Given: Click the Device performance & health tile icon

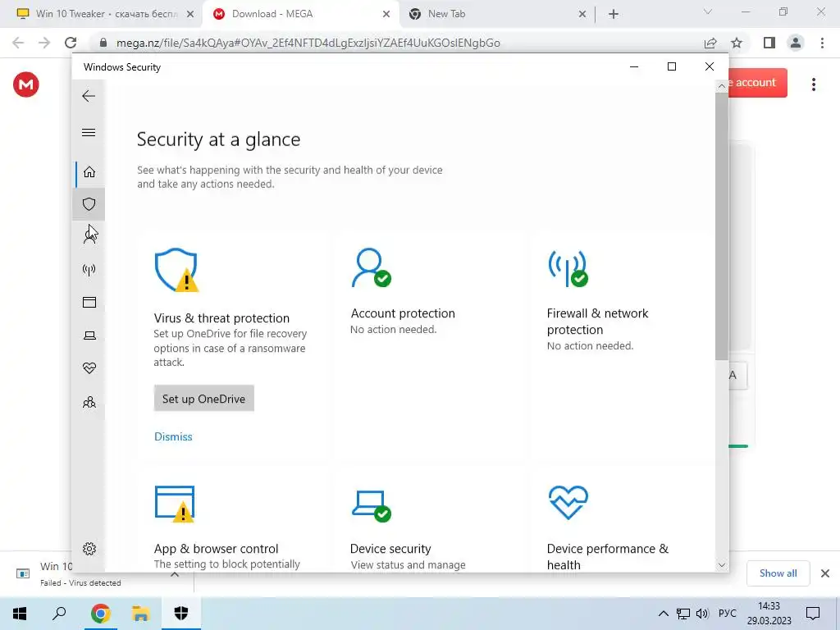Looking at the screenshot, I should 568,503.
